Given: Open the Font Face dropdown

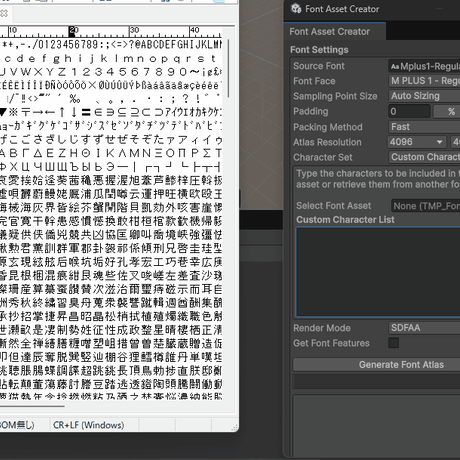Looking at the screenshot, I should tap(424, 81).
